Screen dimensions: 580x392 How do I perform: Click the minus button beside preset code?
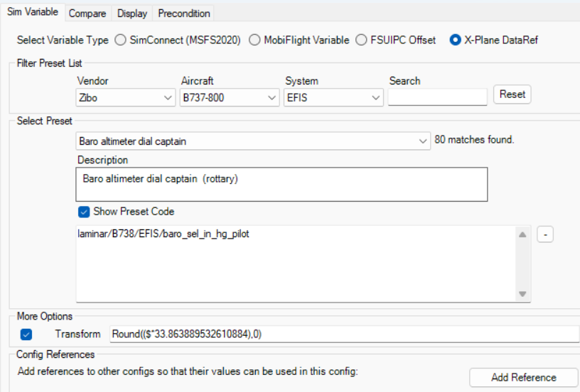pyautogui.click(x=544, y=235)
